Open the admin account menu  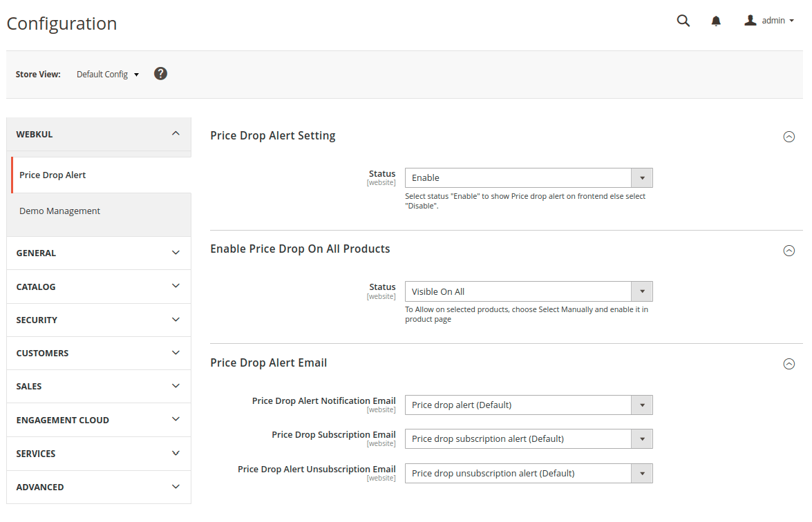click(x=768, y=20)
